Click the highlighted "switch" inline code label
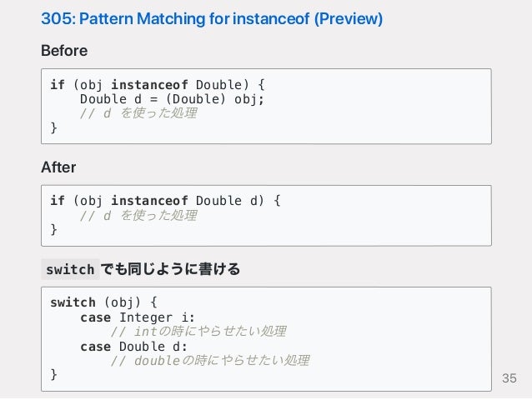 click(70, 269)
